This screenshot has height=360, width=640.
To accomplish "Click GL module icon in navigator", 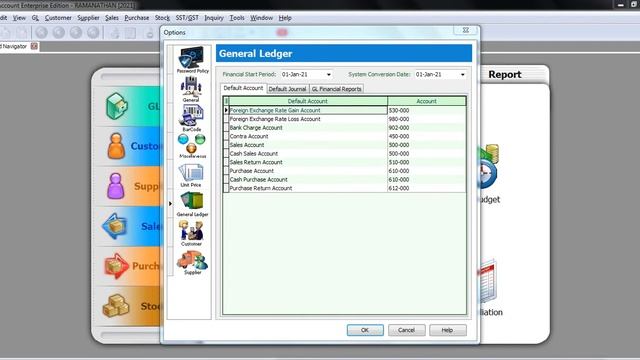I will pos(117,106).
